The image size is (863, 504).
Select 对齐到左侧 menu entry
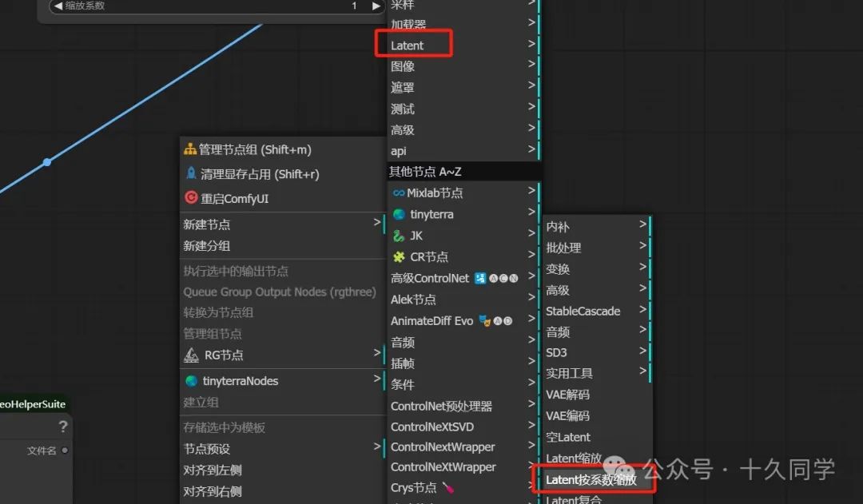click(x=282, y=470)
